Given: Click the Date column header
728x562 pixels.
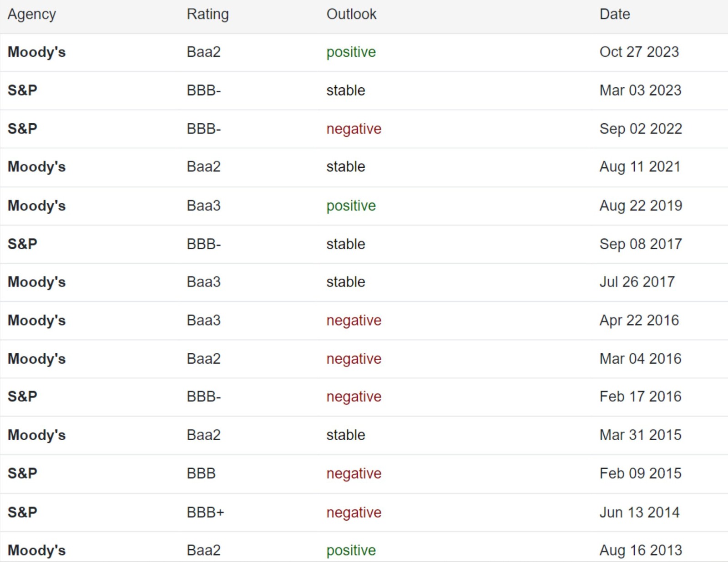Looking at the screenshot, I should pyautogui.click(x=615, y=14).
